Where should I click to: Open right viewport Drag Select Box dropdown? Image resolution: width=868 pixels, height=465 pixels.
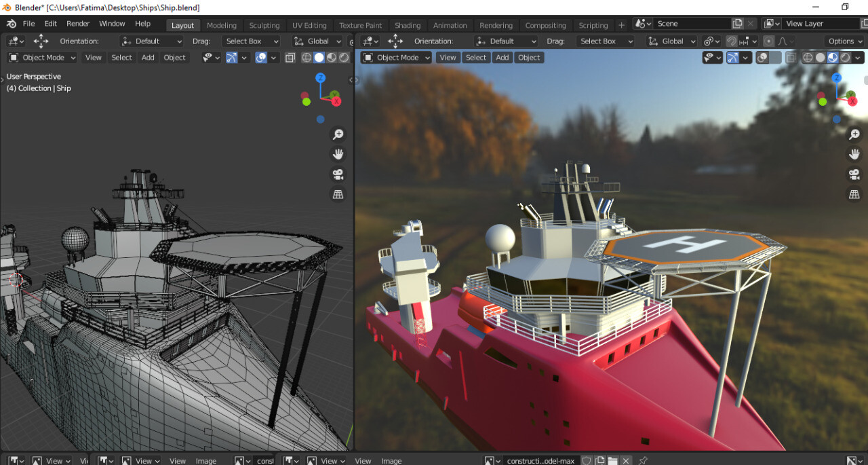605,41
